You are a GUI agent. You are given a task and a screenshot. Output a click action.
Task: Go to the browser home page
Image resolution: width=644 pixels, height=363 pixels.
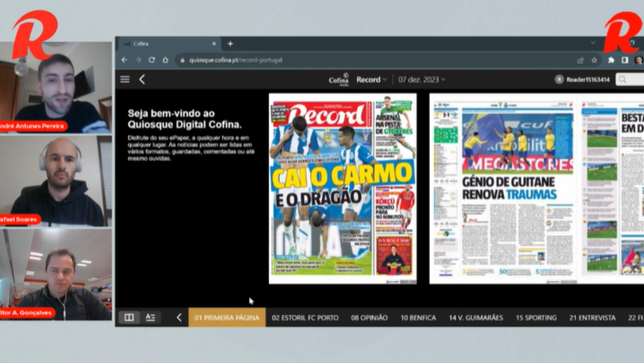tap(165, 60)
